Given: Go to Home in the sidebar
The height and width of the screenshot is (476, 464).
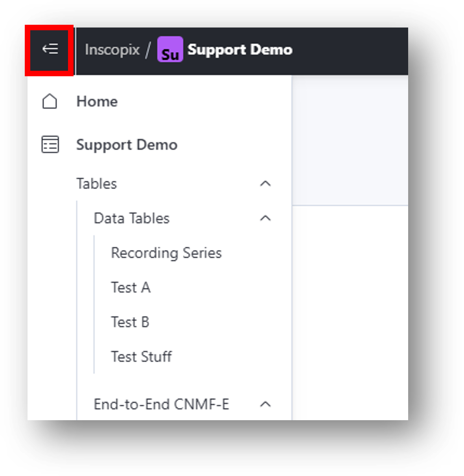Looking at the screenshot, I should [x=97, y=101].
